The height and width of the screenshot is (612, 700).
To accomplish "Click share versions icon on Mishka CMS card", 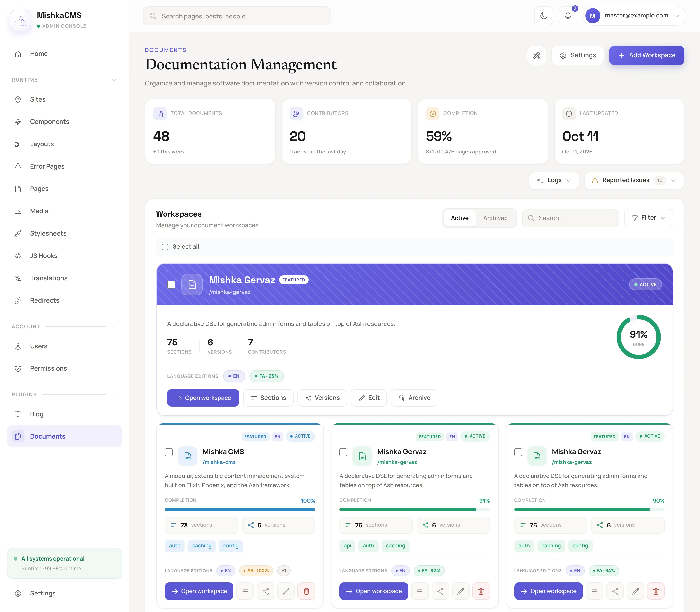I will [266, 591].
